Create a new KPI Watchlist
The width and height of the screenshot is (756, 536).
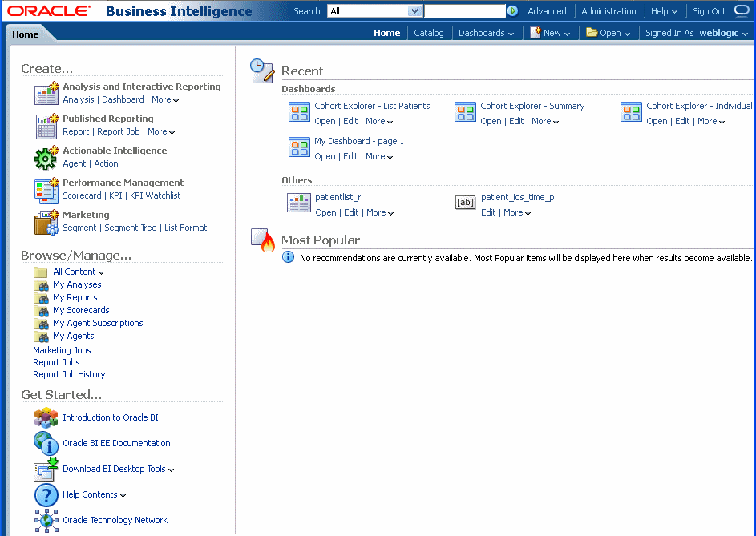[156, 195]
